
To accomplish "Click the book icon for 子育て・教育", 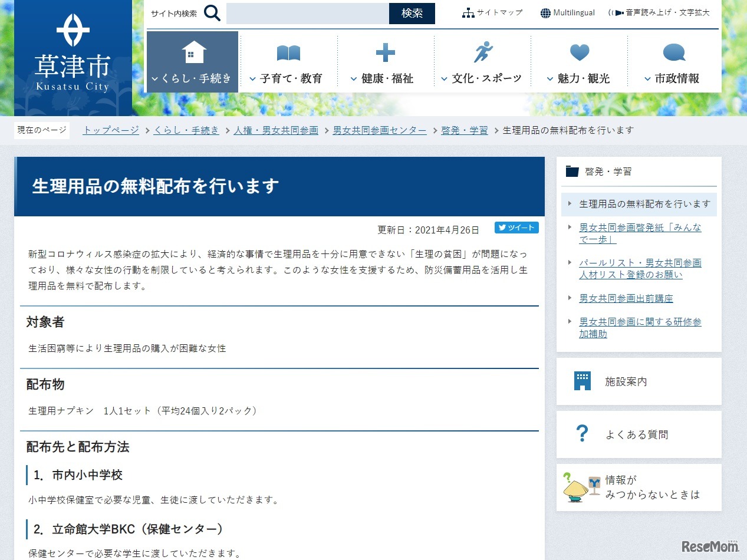I will [287, 52].
